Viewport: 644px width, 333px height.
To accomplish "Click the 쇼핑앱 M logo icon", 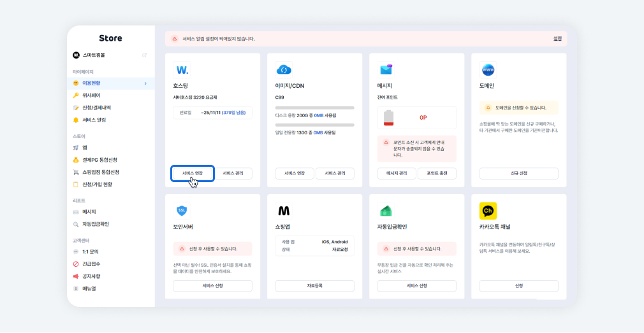I will tap(284, 211).
